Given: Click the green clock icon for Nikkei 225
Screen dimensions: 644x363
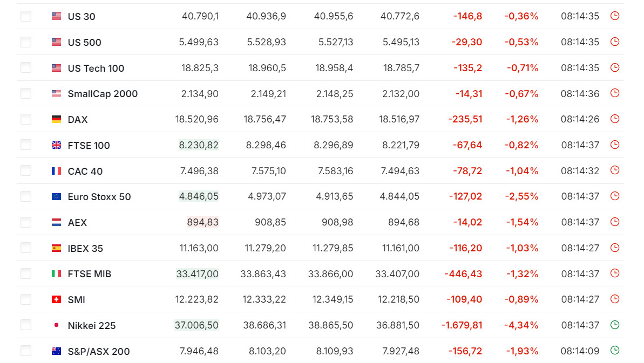Looking at the screenshot, I should point(614,325).
